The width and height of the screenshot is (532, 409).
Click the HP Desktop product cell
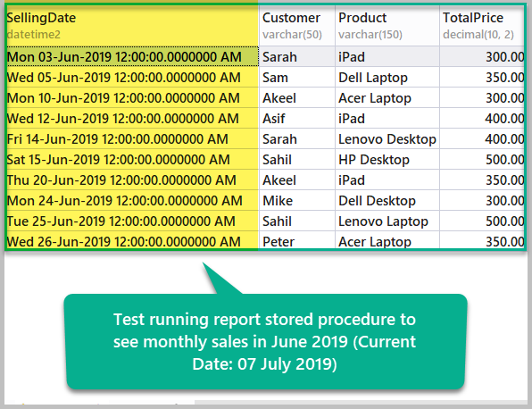point(387,160)
